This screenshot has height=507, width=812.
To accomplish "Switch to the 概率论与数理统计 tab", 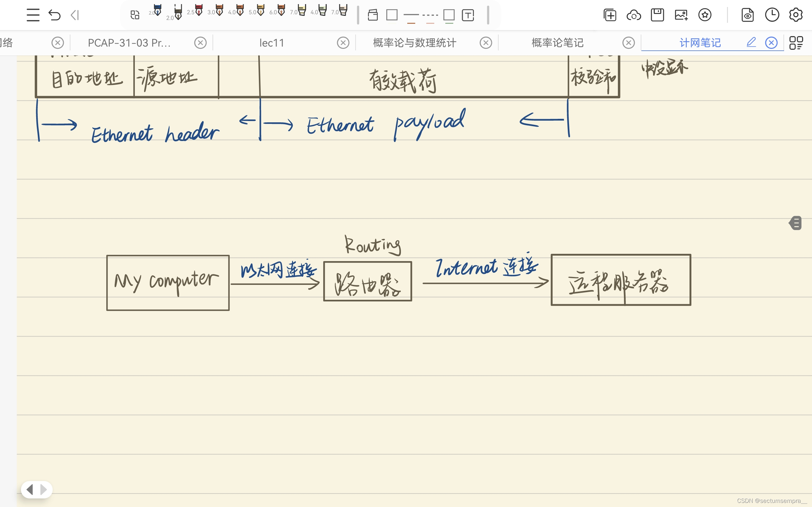I will [x=414, y=43].
